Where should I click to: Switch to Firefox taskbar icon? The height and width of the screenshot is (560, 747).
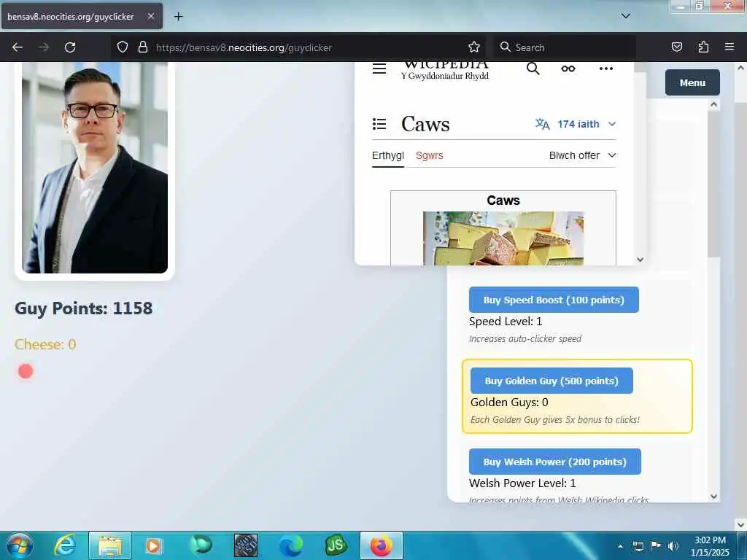[381, 545]
